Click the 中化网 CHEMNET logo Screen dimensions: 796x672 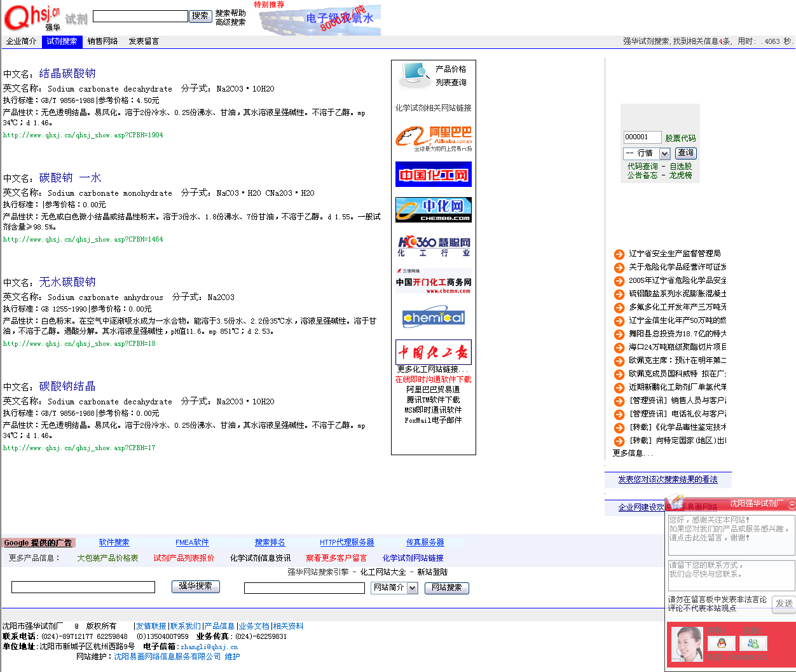coord(433,209)
